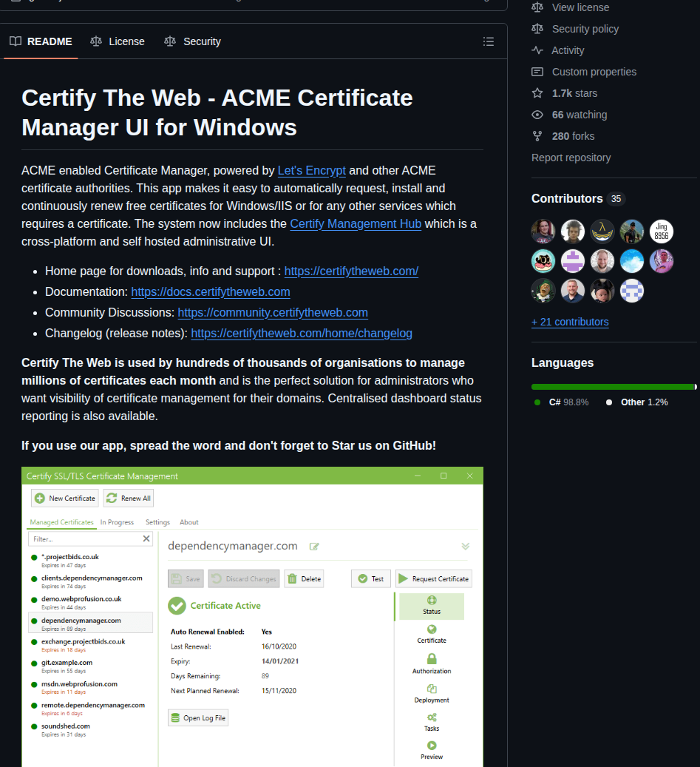Open the Security policy sidebar link
This screenshot has width=700, height=767.
(x=585, y=29)
